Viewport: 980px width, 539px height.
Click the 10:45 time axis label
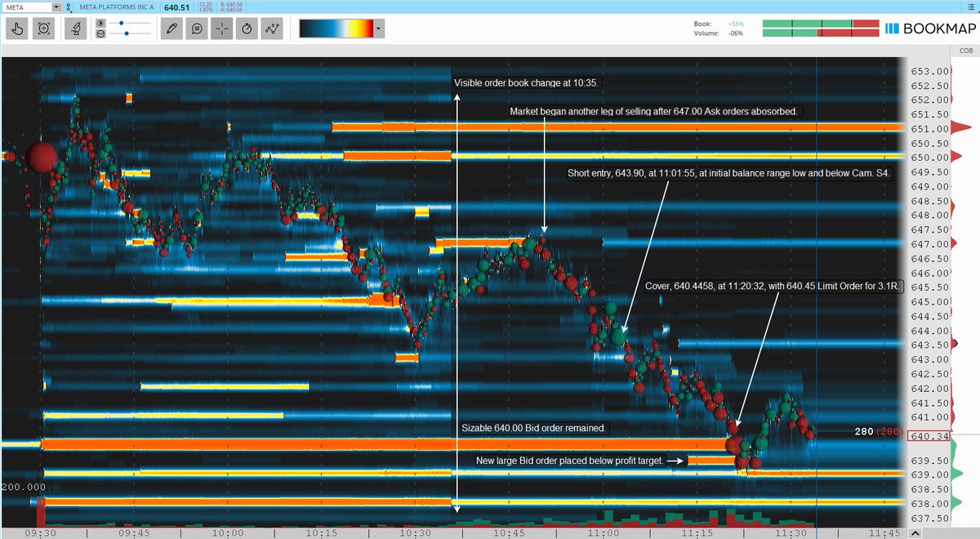[x=510, y=532]
